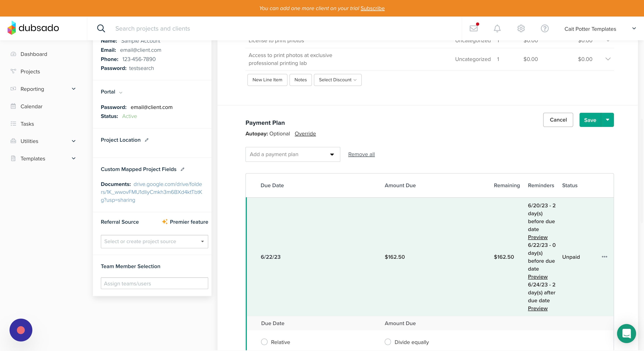Go to Calendar in the sidebar
The image size is (644, 351).
point(31,106)
